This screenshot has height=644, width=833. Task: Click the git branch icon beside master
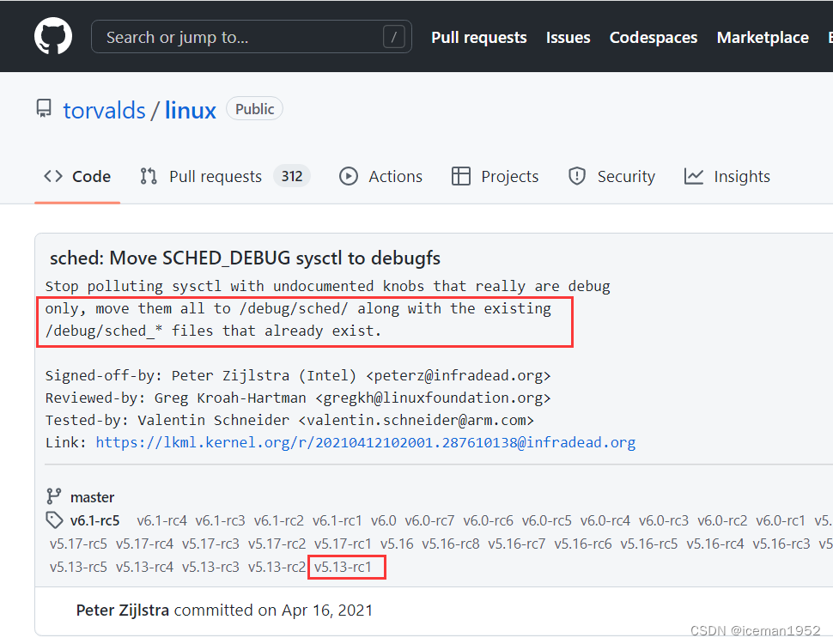[x=53, y=496]
